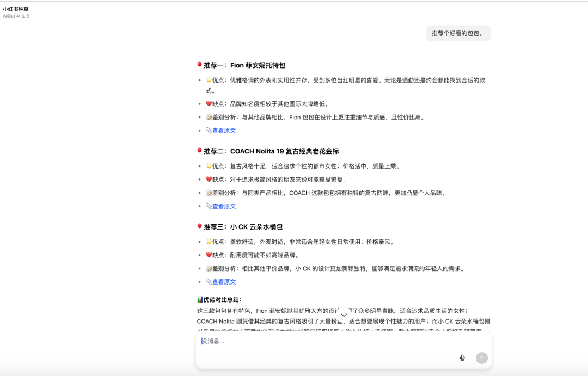Click 小 CK 优点 line 柔软舒适

coord(301,242)
